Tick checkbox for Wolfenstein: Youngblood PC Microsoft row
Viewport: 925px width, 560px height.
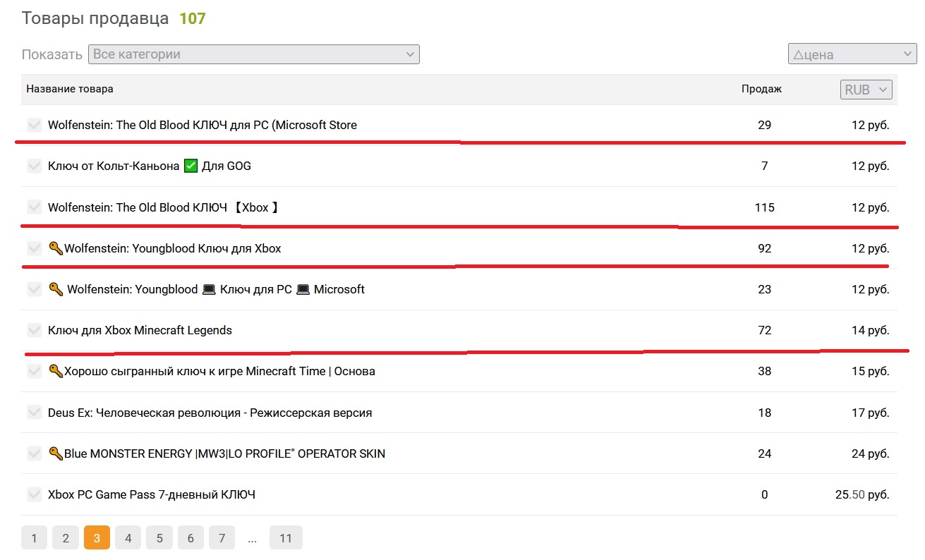click(35, 289)
